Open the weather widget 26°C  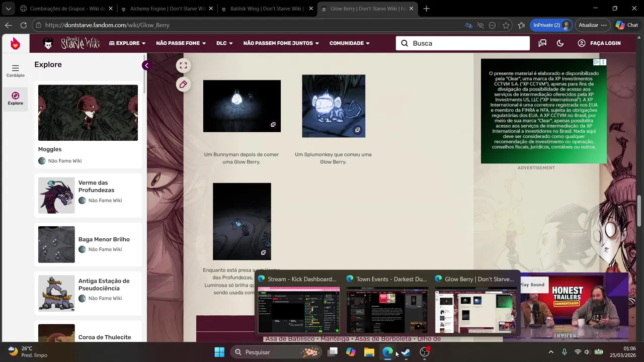tap(28, 352)
